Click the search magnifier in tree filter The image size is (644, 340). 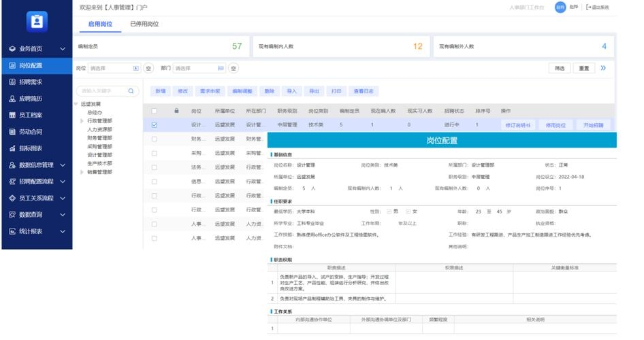pyautogui.click(x=131, y=91)
